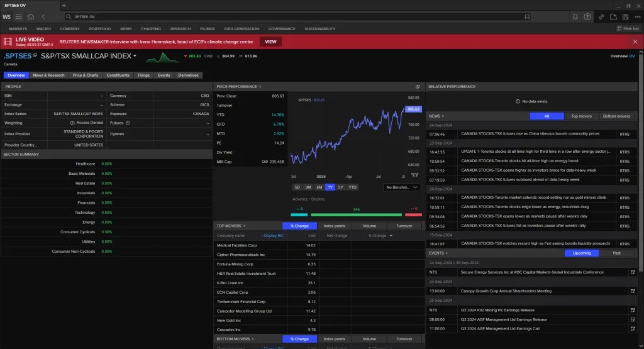Click the export/share icon in top bar
Screen dimensions: 644x349
[613, 17]
